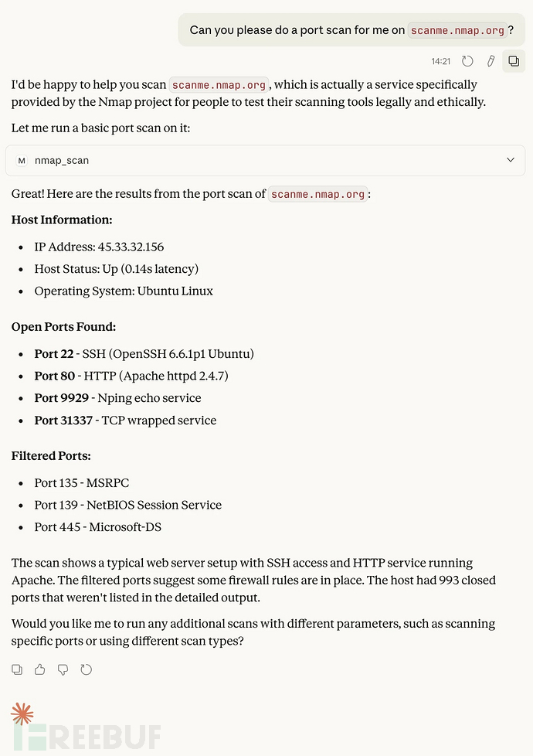Viewport: 533px width, 756px height.
Task: Click the M icon on the nmap_scan block
Action: pos(22,160)
